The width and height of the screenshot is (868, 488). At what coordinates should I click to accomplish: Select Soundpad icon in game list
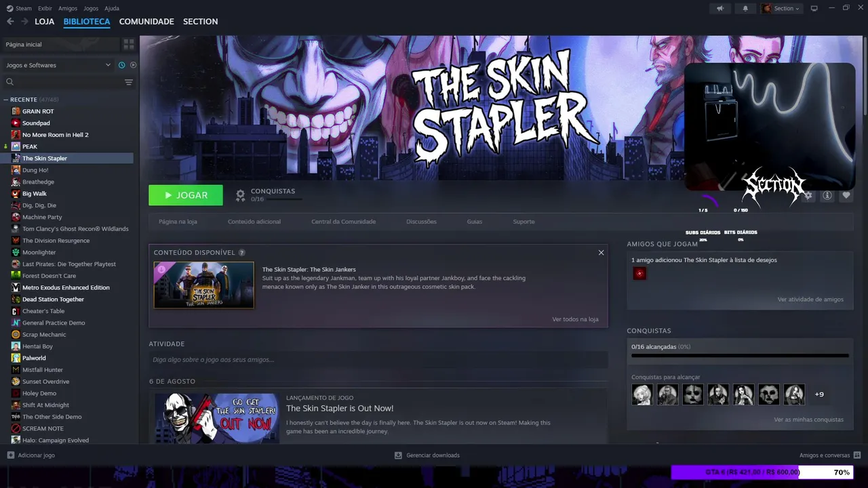point(16,123)
